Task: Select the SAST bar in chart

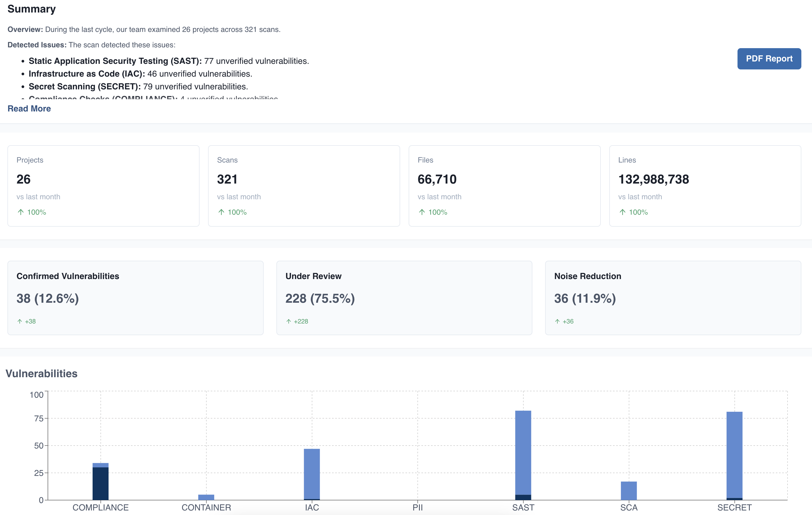Action: (523, 452)
